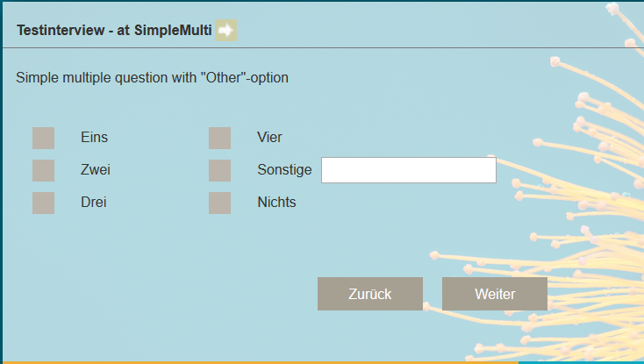The image size is (644, 364).
Task: Check the box next to Vier
Action: (220, 138)
